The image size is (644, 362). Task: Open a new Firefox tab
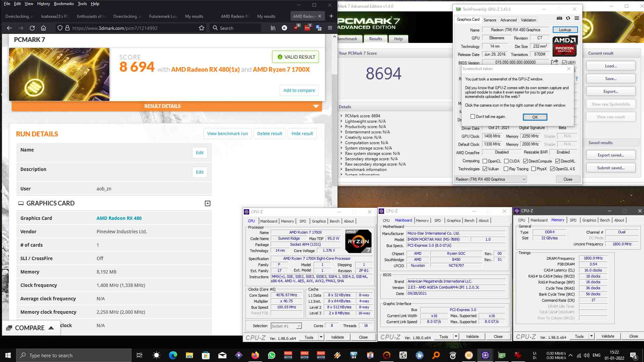click(x=331, y=16)
